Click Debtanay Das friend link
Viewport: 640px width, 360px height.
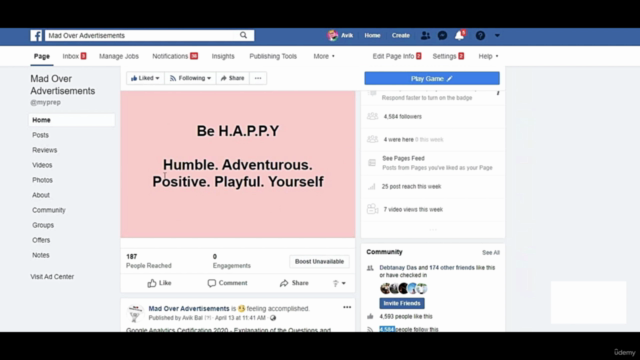398,268
